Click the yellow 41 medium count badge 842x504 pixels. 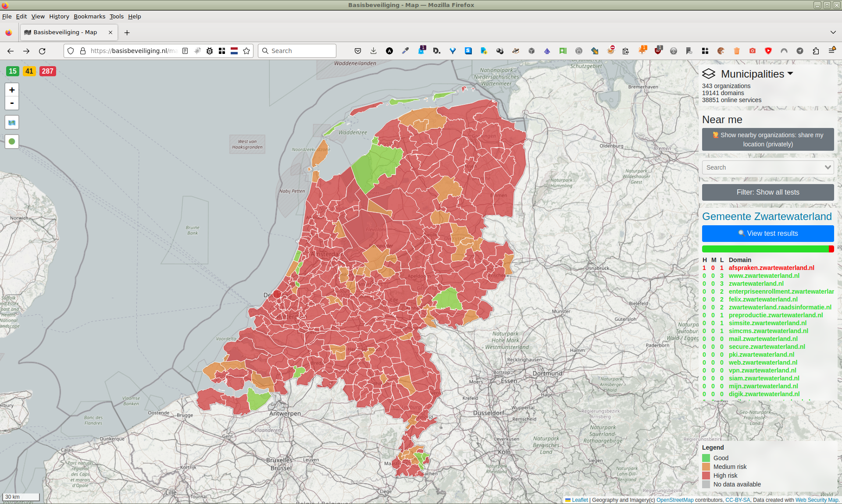(x=29, y=71)
